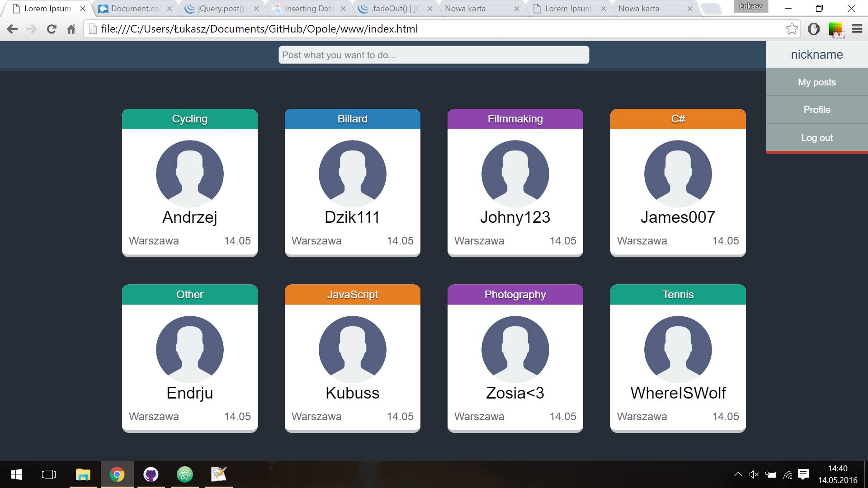Click the browser home icon

[71, 29]
